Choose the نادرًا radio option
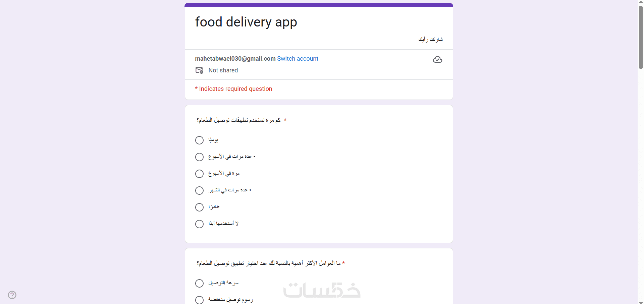Image resolution: width=644 pixels, height=304 pixels. point(200,207)
